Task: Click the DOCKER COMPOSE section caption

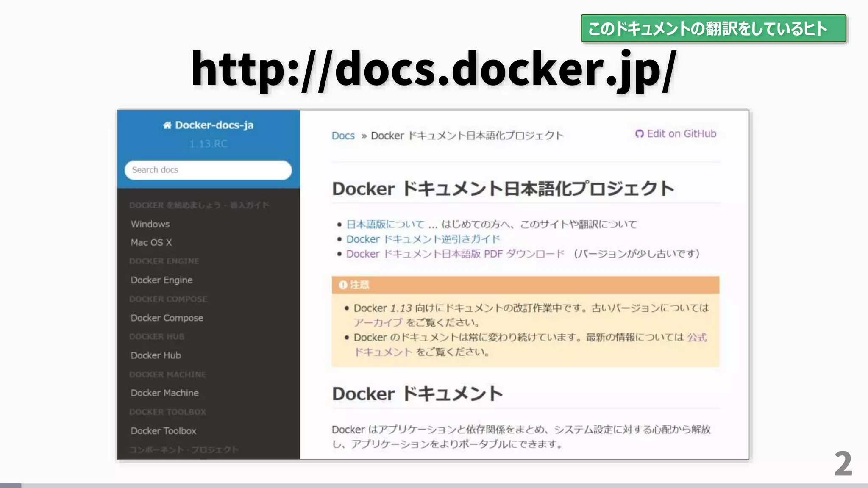Action: coord(168,299)
